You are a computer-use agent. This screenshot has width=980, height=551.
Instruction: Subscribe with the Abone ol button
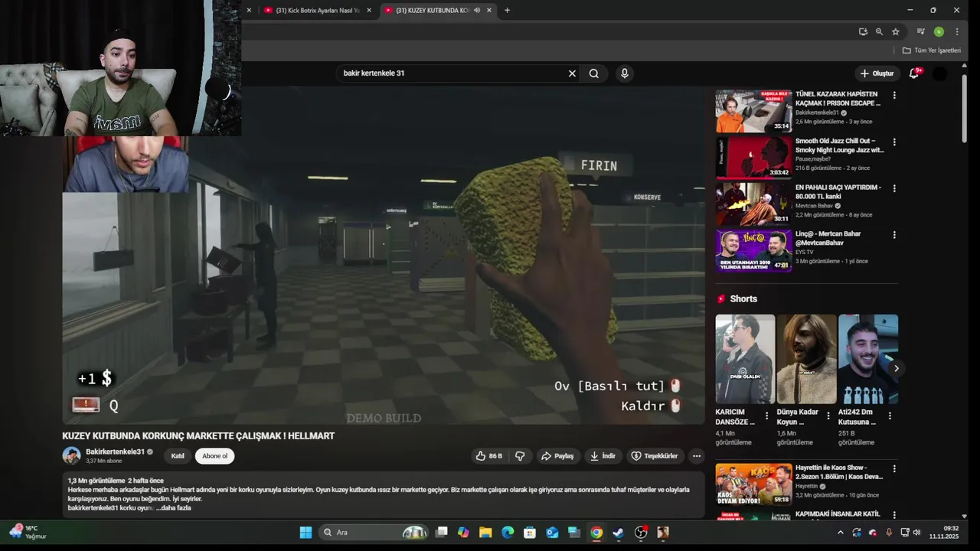(214, 456)
